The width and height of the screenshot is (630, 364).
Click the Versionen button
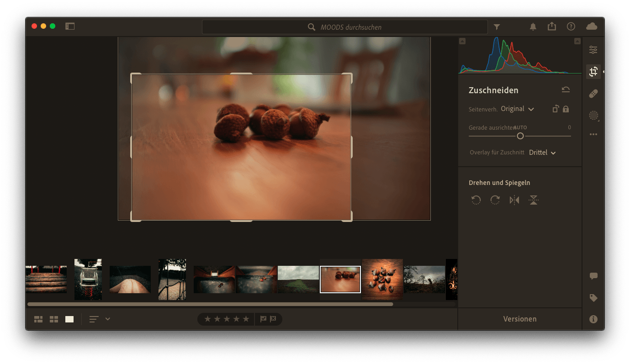(x=519, y=319)
